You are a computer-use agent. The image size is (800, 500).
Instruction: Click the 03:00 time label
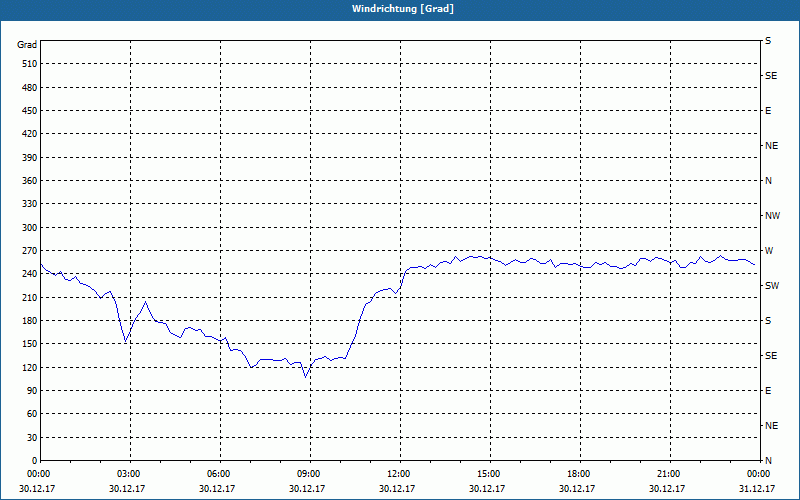(130, 474)
